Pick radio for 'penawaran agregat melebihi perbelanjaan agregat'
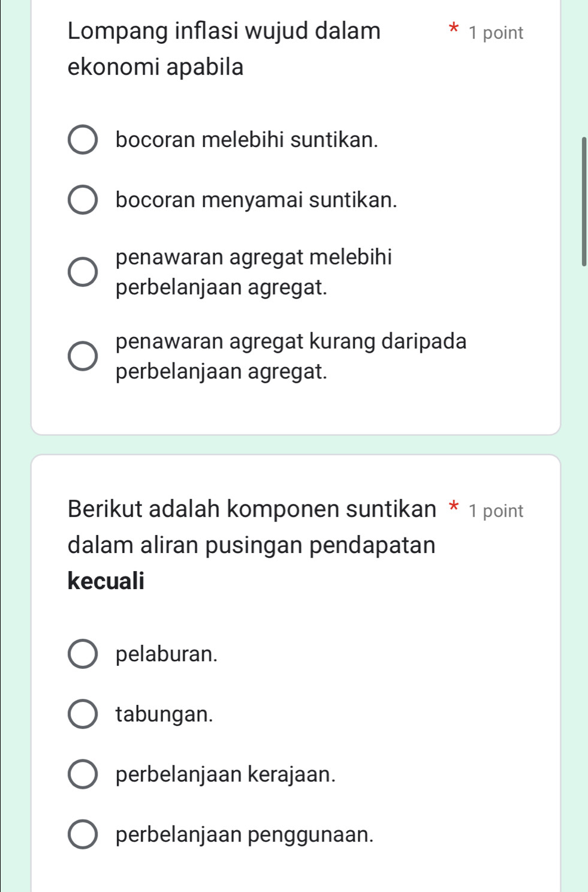Screen dimensions: 588x892 [83, 272]
